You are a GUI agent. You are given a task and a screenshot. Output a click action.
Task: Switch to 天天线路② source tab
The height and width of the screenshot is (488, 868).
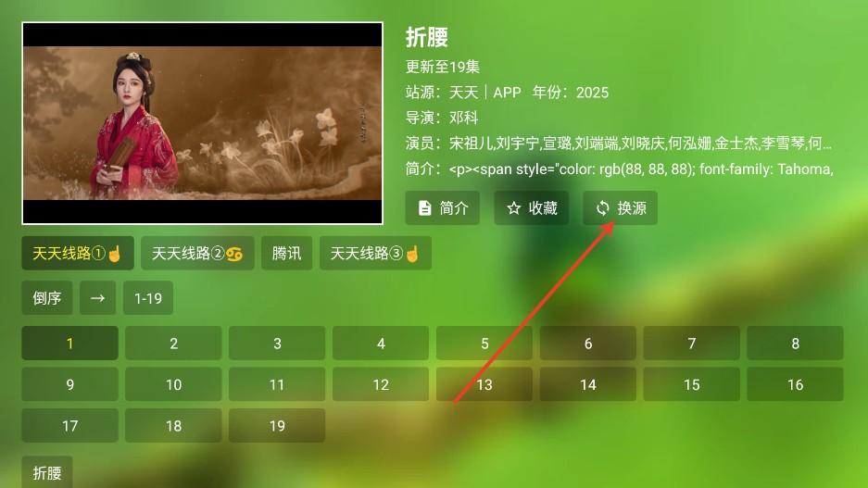pos(197,254)
